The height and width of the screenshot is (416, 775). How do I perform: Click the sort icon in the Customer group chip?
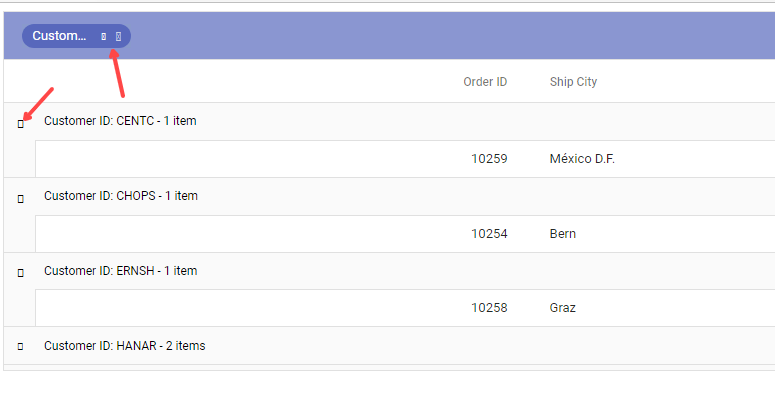(104, 36)
